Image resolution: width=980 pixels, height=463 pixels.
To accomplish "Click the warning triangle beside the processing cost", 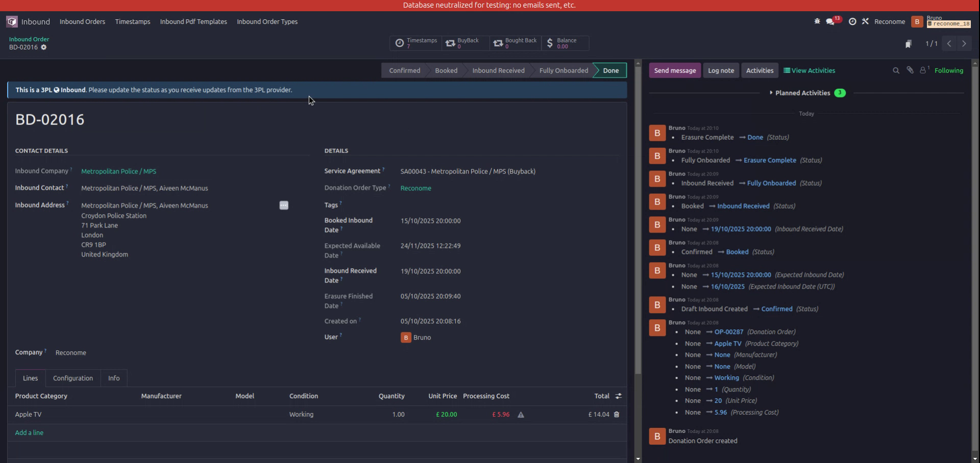I will click(x=521, y=415).
